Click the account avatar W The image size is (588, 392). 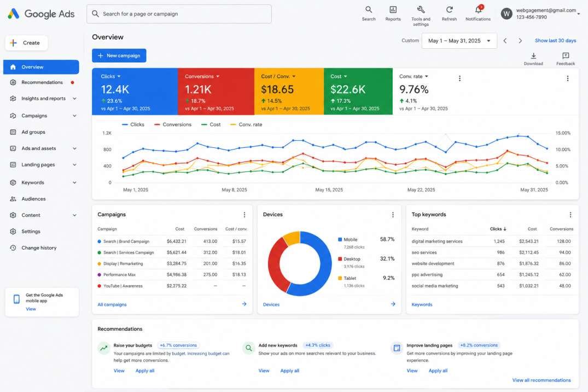(507, 14)
